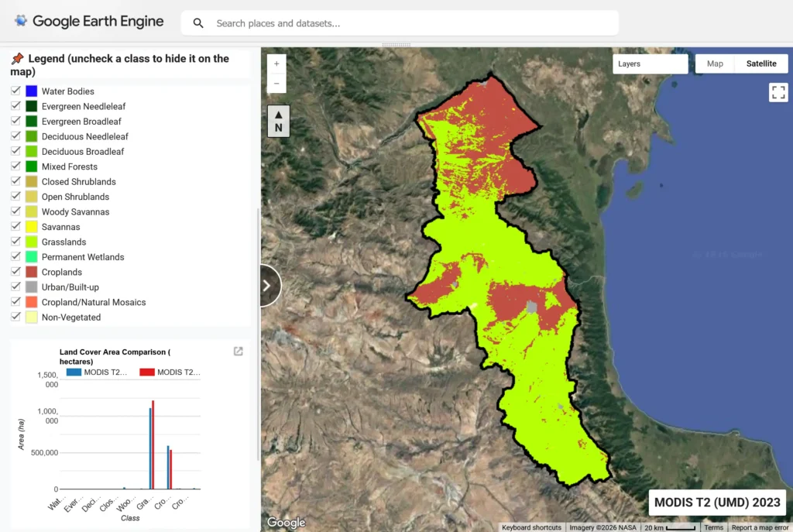Click the Land Cover Area Comparison chart title
793x532 pixels.
[x=115, y=356]
